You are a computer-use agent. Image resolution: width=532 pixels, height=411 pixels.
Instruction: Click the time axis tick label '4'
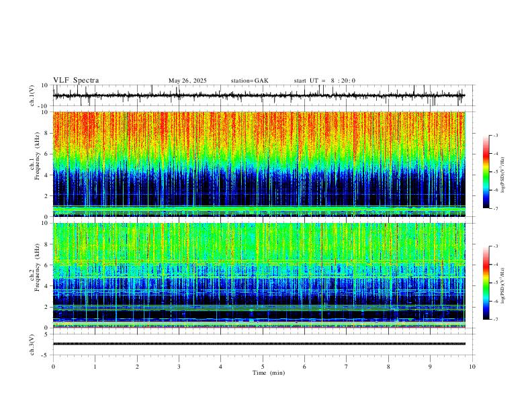pyautogui.click(x=221, y=367)
